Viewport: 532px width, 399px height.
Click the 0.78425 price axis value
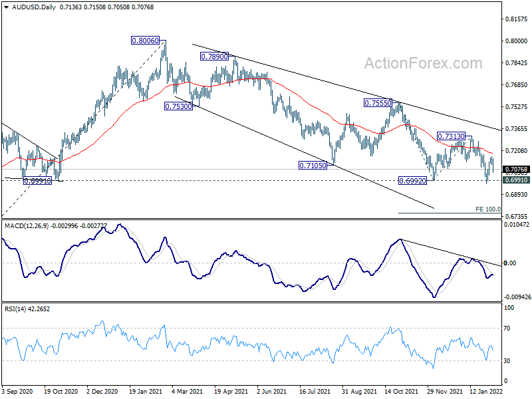point(517,63)
